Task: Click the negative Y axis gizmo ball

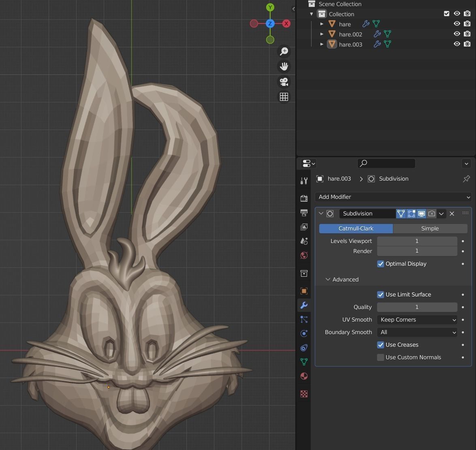Action: 270,40
